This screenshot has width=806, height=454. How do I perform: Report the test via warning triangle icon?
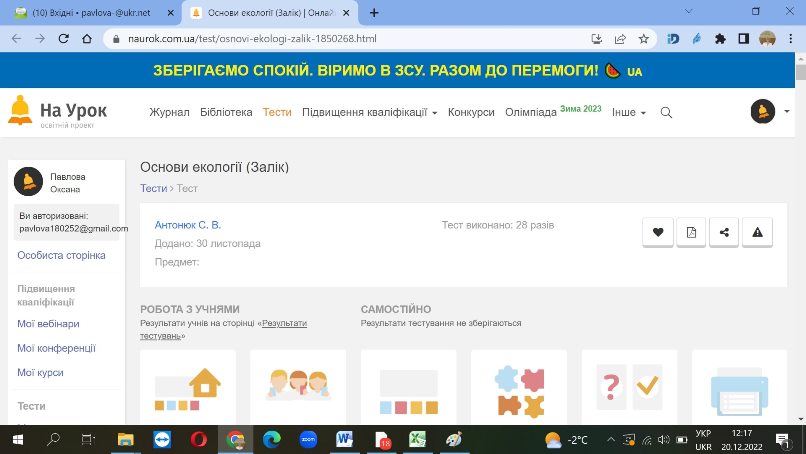(x=757, y=232)
